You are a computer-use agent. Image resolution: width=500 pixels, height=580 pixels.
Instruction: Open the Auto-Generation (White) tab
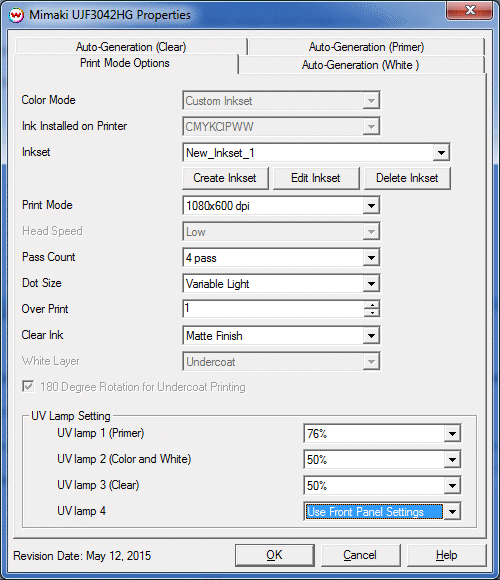361,65
